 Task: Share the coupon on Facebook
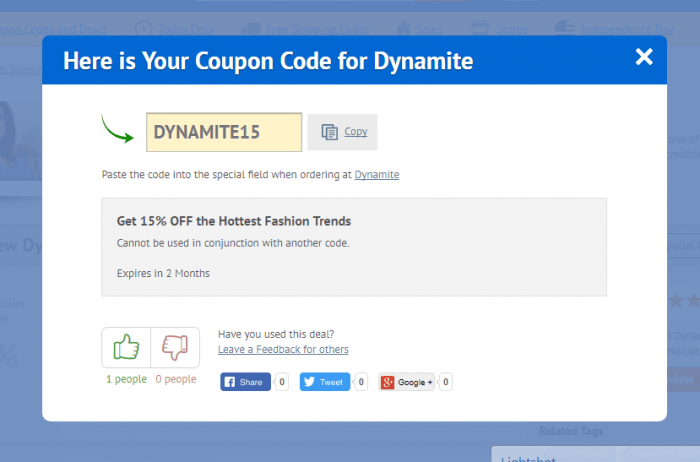[246, 382]
